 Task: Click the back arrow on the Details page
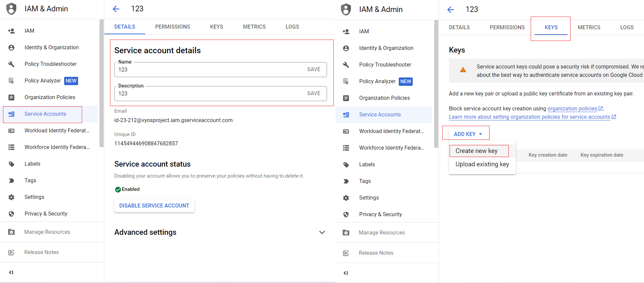(x=116, y=9)
